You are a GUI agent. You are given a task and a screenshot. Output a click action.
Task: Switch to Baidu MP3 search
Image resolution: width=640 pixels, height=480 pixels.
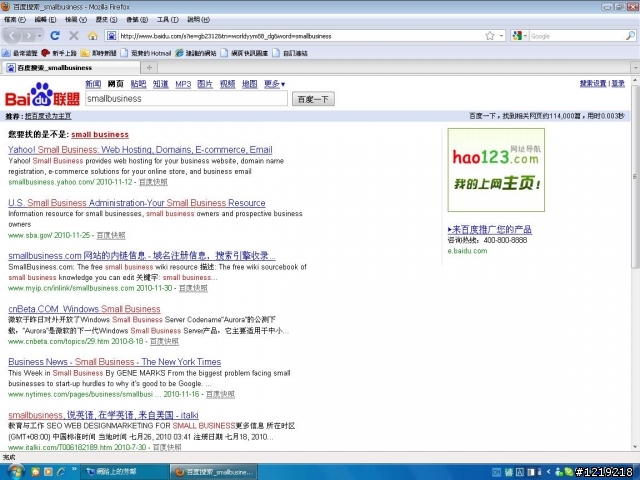pos(183,84)
